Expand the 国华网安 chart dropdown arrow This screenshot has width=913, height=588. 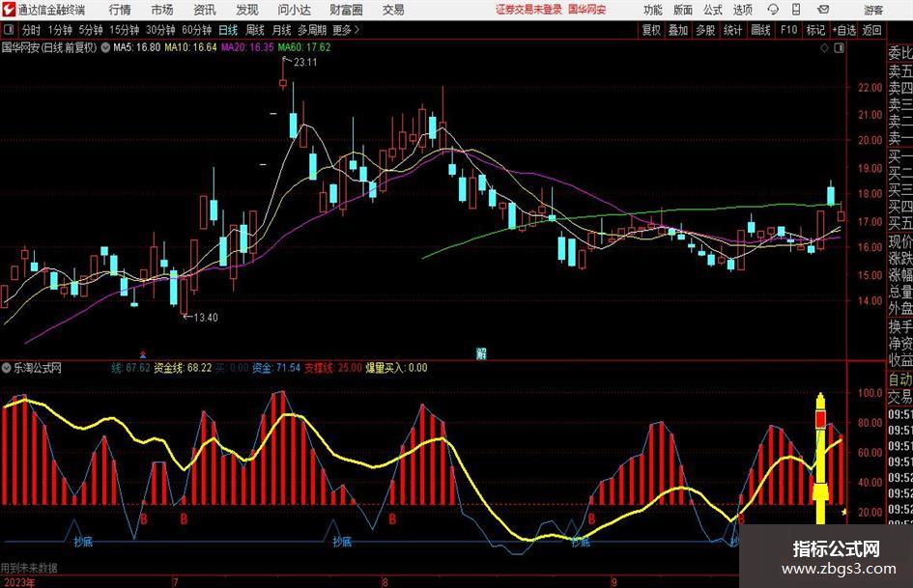coord(105,47)
